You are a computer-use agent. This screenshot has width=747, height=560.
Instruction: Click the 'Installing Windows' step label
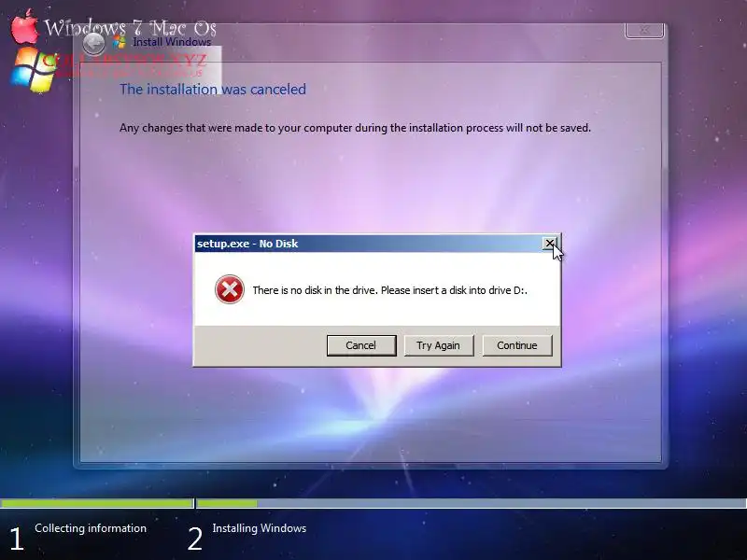click(260, 528)
